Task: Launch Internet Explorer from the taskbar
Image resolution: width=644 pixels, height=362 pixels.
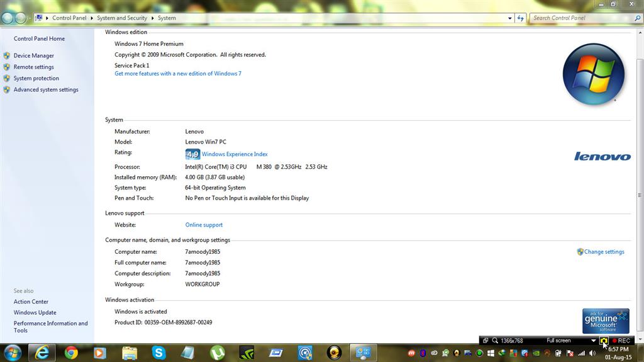Action: pos(42,353)
